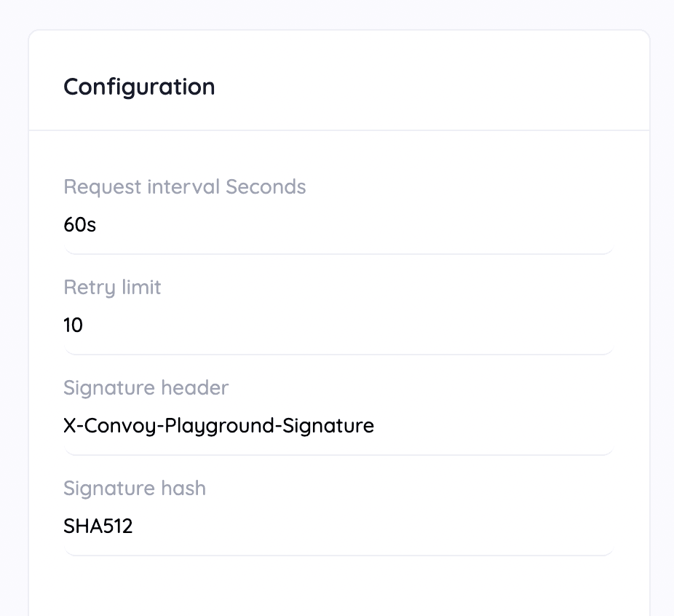Image resolution: width=674 pixels, height=616 pixels.
Task: Select the X-Convoy-Playground-Signature value
Action: [218, 426]
